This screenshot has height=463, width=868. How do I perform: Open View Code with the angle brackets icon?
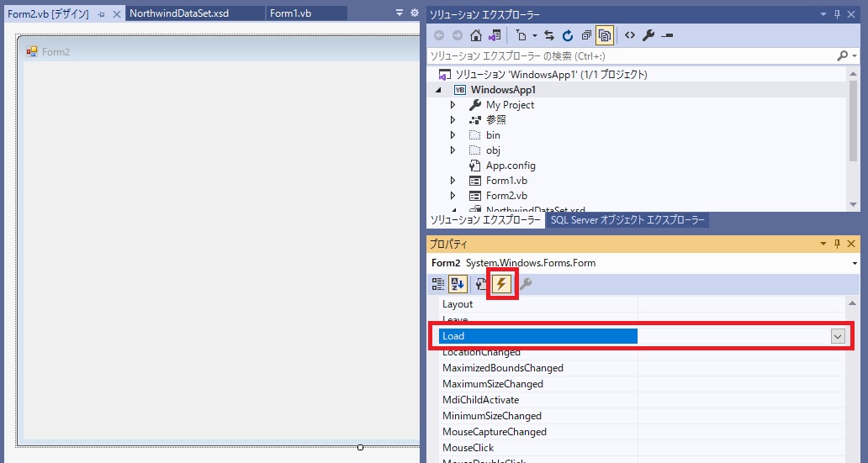click(629, 35)
